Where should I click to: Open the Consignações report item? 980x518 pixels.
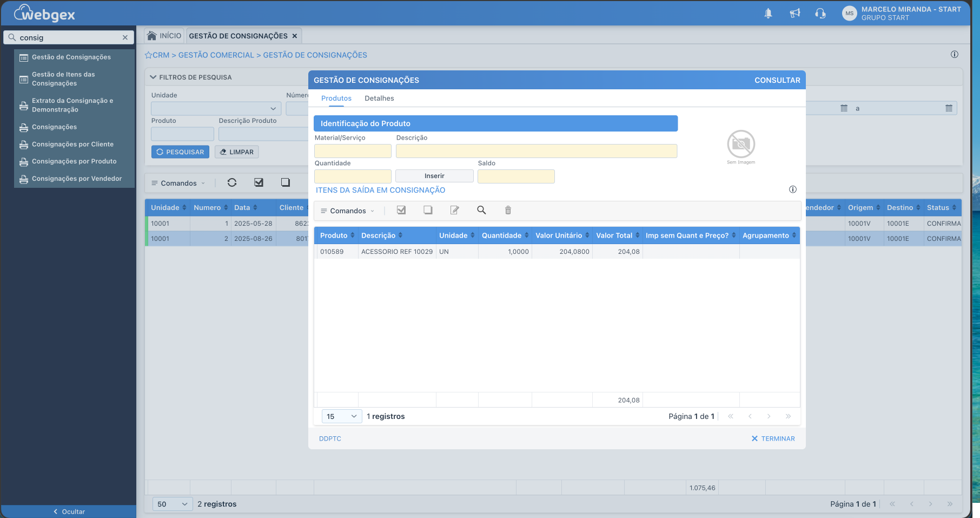(54, 127)
